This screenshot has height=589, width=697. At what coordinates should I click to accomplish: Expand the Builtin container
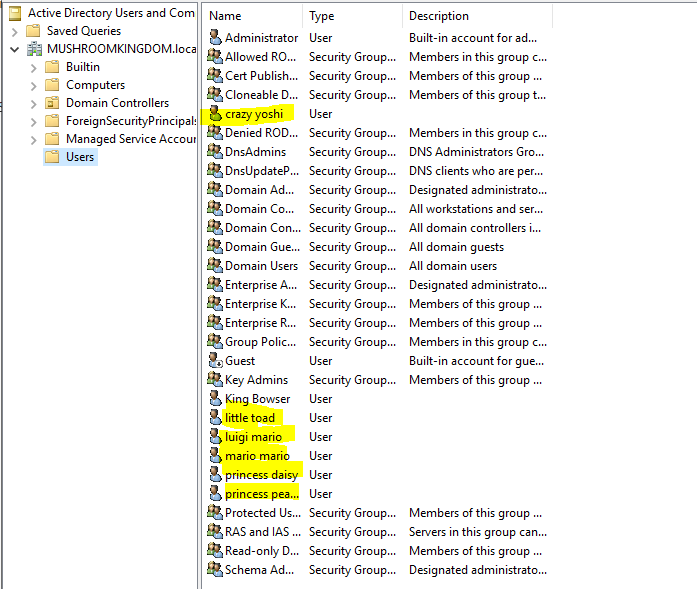(34, 67)
